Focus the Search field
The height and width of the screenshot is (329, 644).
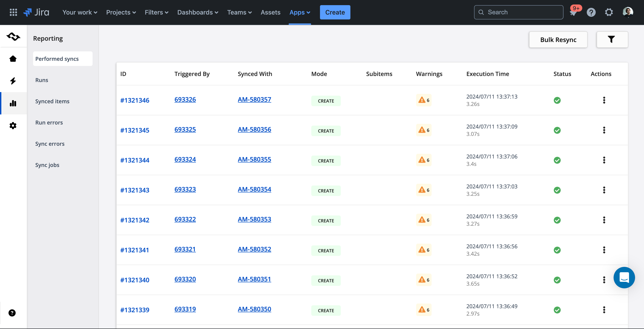tap(519, 12)
